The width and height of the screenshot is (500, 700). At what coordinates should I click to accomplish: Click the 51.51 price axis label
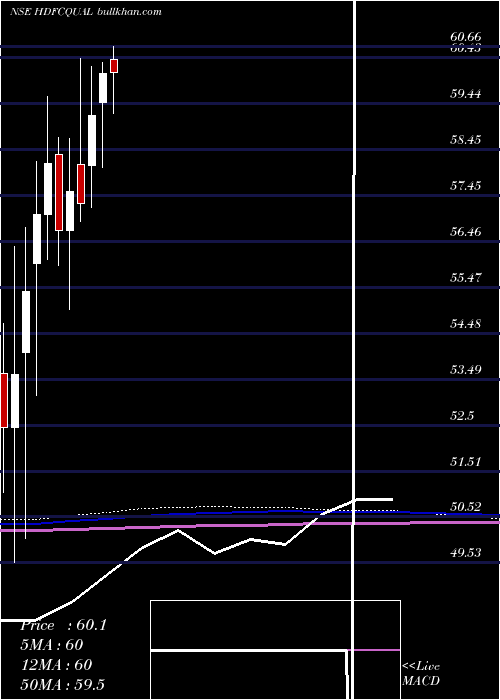(466, 462)
